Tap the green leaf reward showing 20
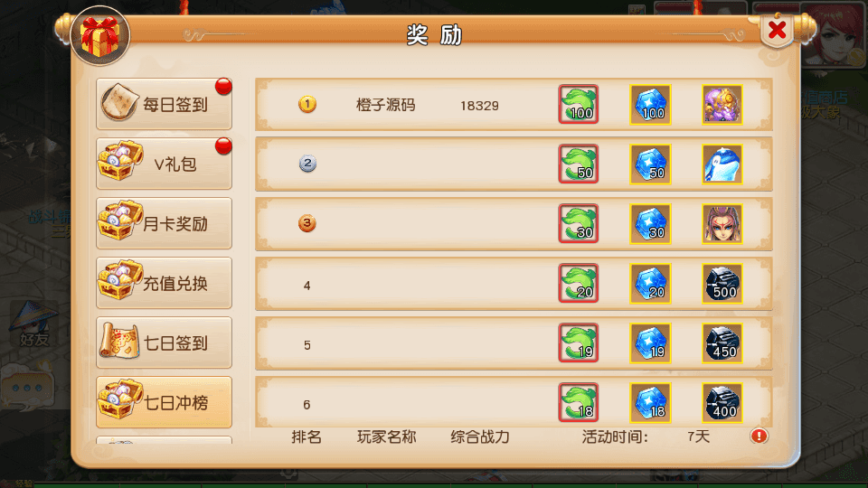This screenshot has height=488, width=868. point(579,283)
